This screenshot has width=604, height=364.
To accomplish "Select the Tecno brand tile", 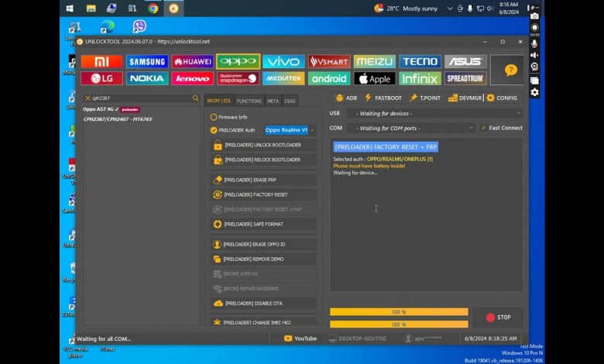I will [420, 62].
